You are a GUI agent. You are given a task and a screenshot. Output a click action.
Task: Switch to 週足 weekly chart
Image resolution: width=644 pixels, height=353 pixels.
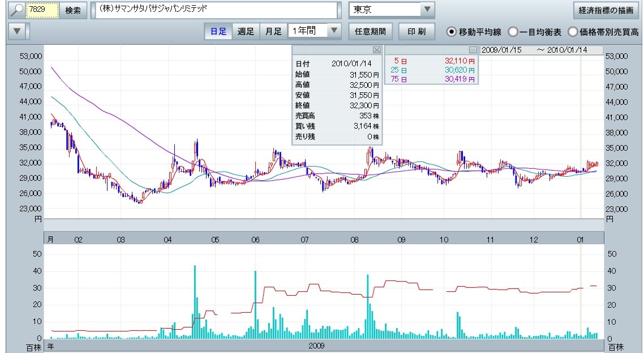point(246,31)
